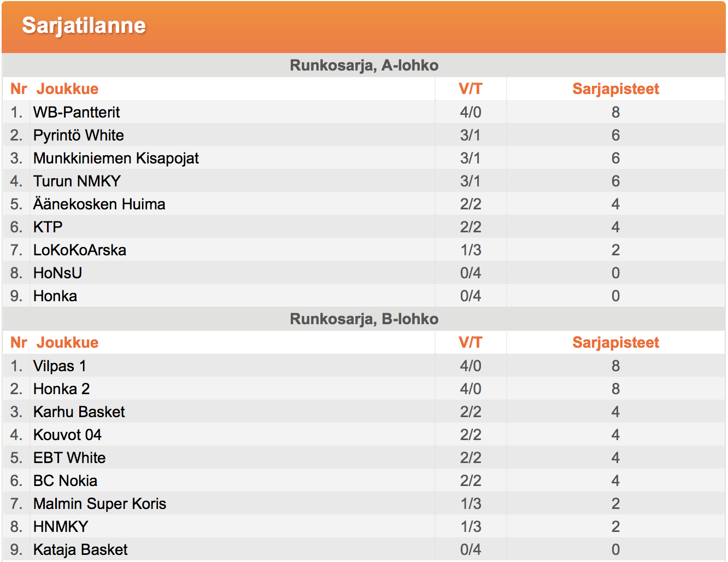
Task: Click LoKoKoArska team name
Action: tap(80, 250)
